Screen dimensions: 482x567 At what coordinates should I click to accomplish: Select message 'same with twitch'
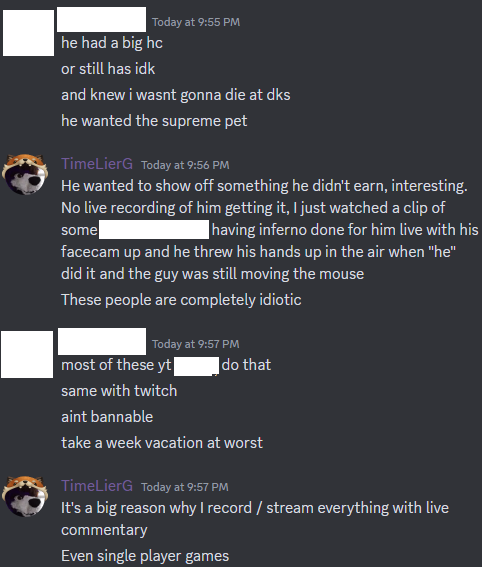click(x=119, y=391)
